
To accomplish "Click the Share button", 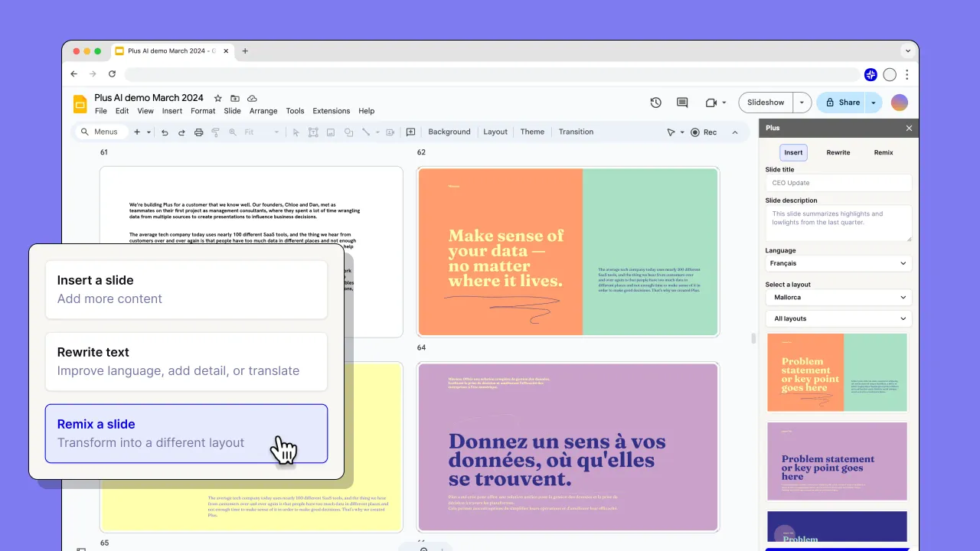I will click(842, 103).
